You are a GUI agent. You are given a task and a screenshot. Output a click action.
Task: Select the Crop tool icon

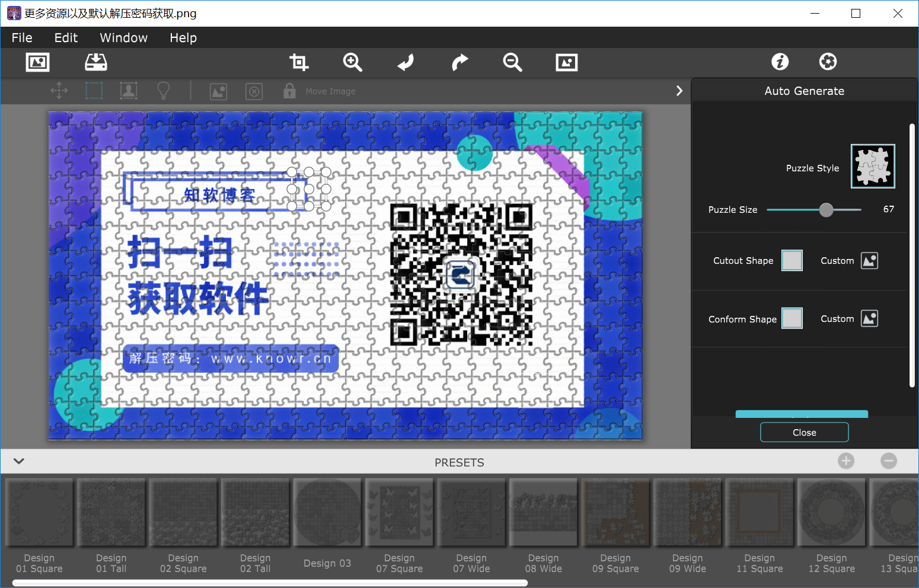point(299,62)
